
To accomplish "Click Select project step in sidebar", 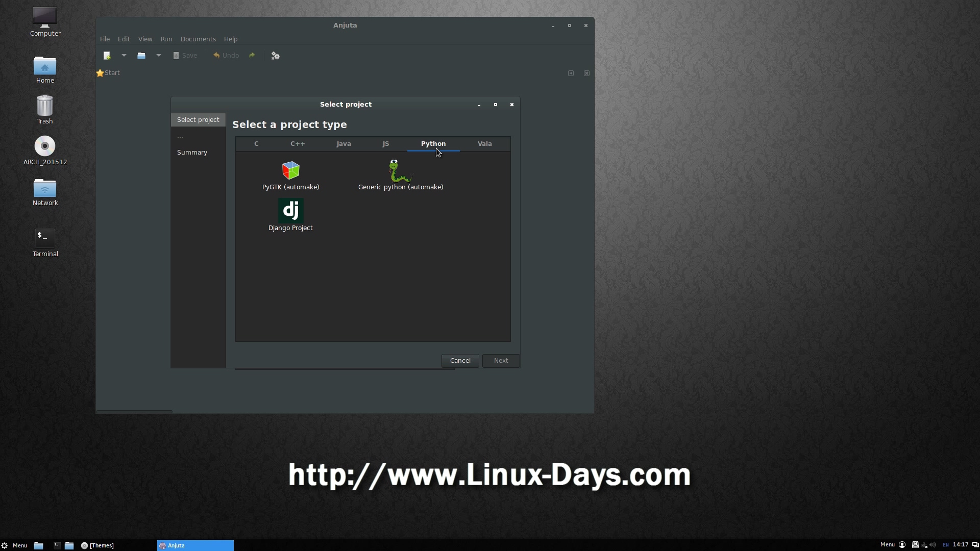I will click(198, 120).
